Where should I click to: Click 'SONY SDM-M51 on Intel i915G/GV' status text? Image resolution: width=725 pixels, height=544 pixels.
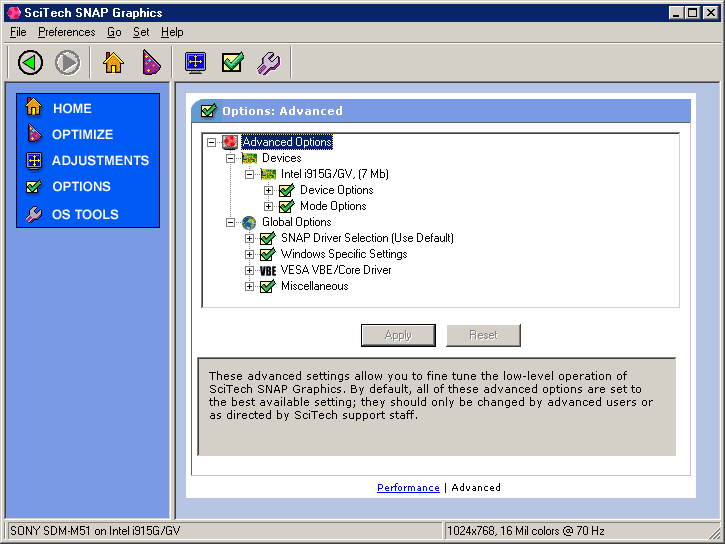click(95, 531)
